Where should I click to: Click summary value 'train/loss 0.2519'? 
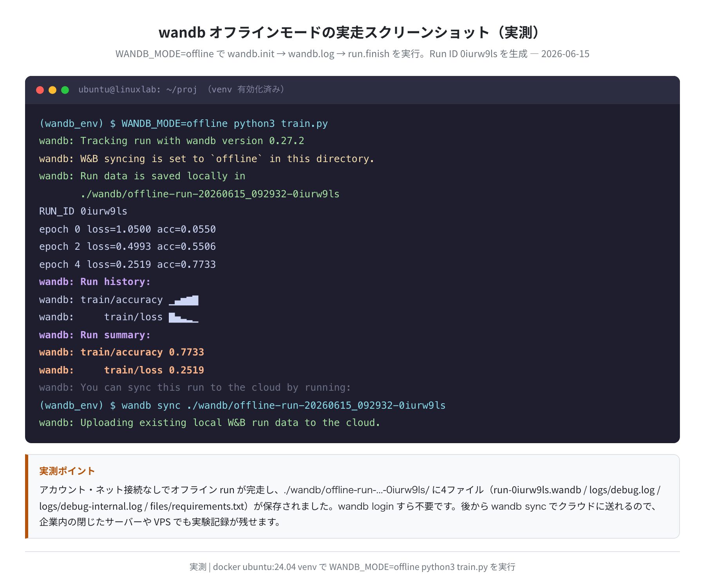click(x=154, y=370)
